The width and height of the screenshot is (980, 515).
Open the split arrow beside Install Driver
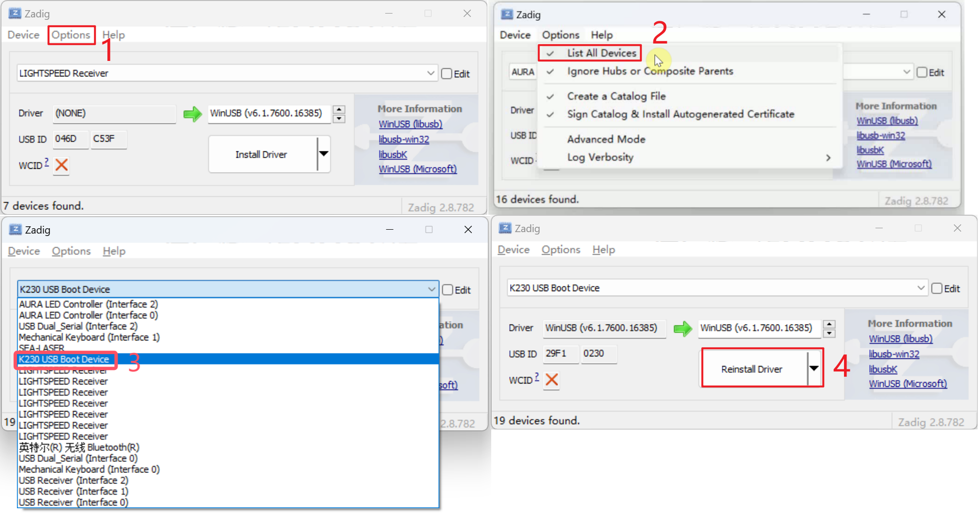tap(324, 154)
